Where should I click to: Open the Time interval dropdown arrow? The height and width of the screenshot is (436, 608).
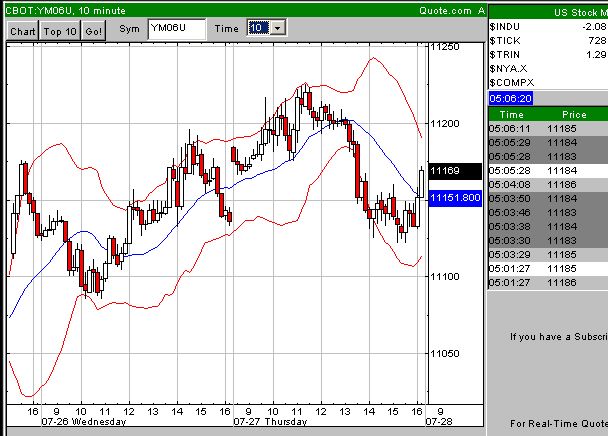pos(278,28)
